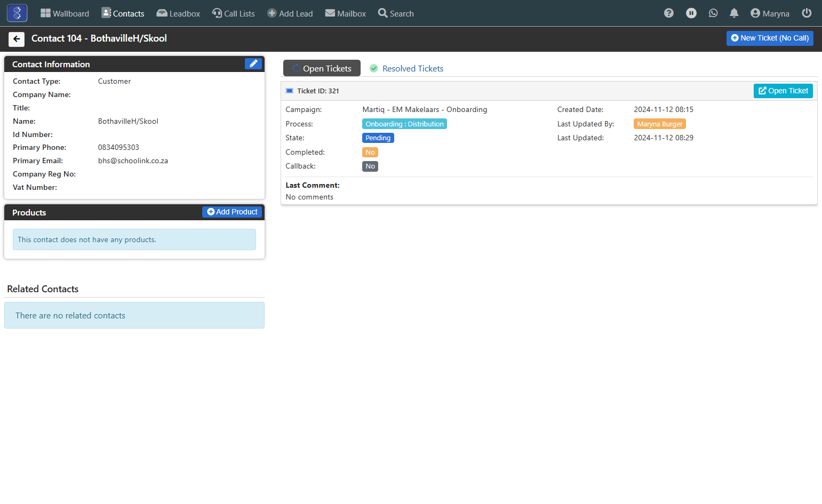The image size is (822, 504).
Task: Open Call Lists
Action: pos(234,13)
